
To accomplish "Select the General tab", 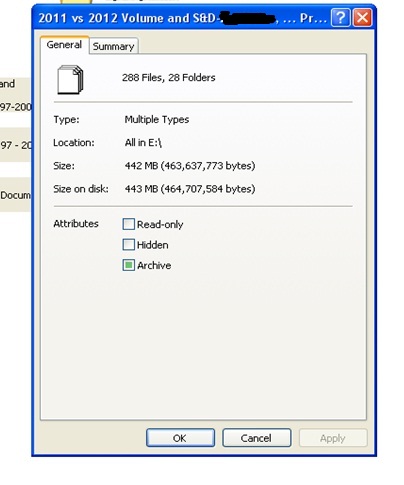I will click(64, 45).
